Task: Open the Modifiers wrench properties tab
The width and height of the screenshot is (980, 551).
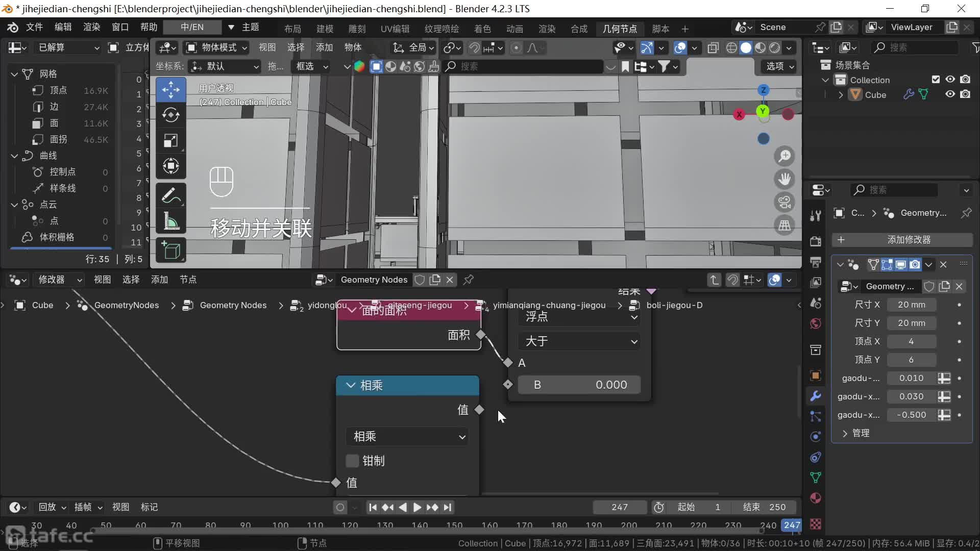Action: [x=816, y=396]
